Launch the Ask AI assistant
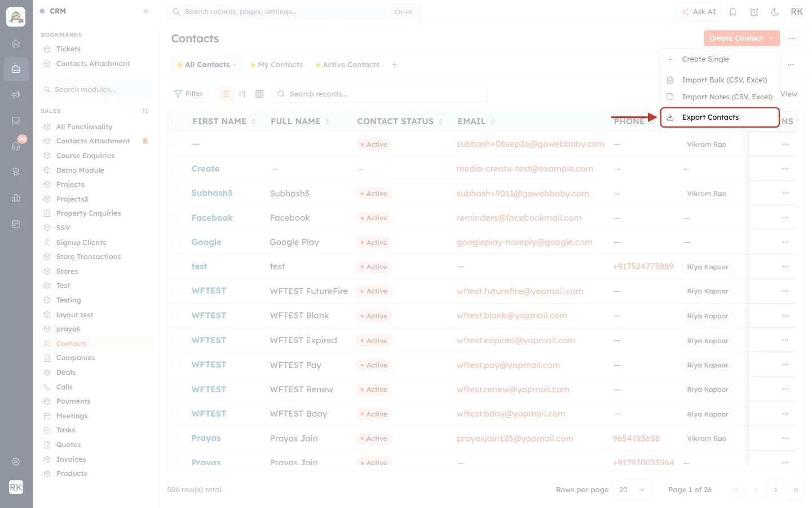 (x=698, y=12)
